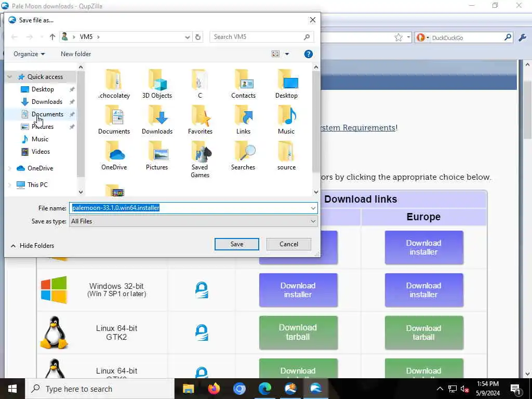Screen dimensions: 532x399
Task: Click the System Requirements link
Action: [358, 128]
